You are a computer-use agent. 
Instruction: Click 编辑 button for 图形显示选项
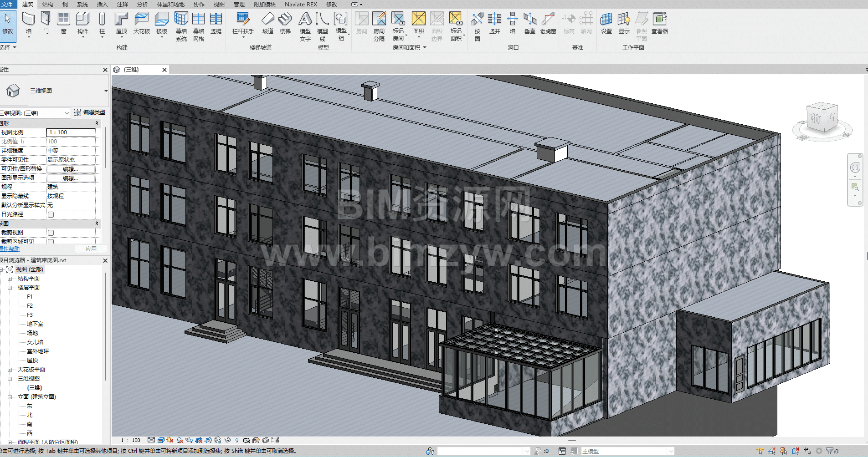click(x=70, y=178)
